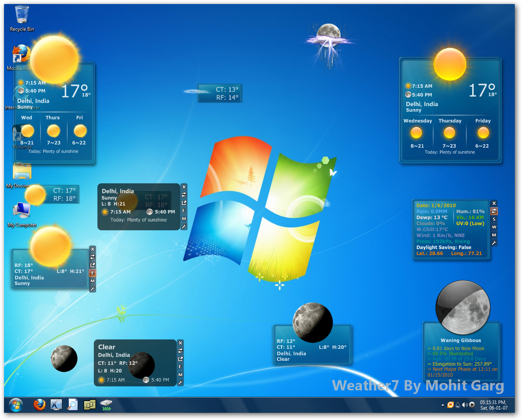Select the My Documents folder icon
Viewport: 522px width, 420px height.
pyautogui.click(x=22, y=176)
